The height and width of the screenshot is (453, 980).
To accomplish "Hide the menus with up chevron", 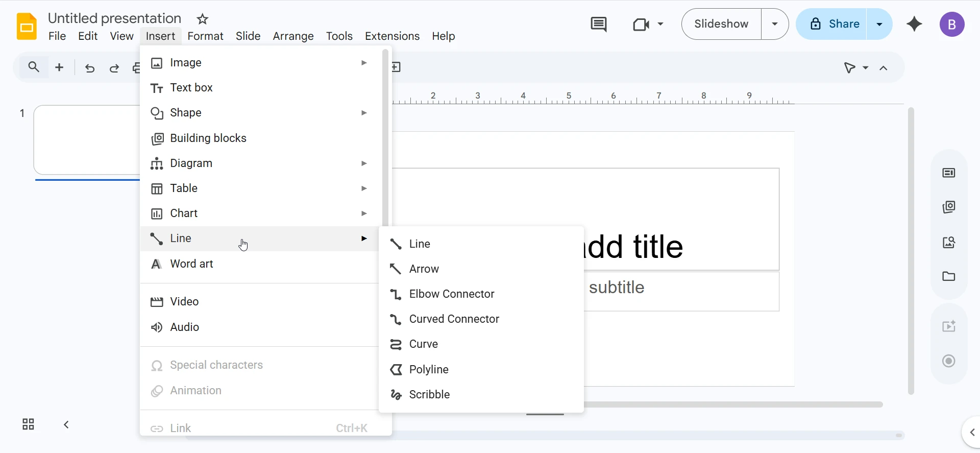I will pyautogui.click(x=884, y=68).
